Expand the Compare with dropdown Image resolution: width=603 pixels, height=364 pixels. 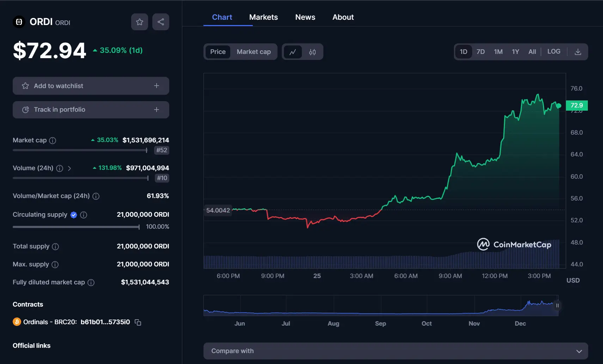[396, 351]
